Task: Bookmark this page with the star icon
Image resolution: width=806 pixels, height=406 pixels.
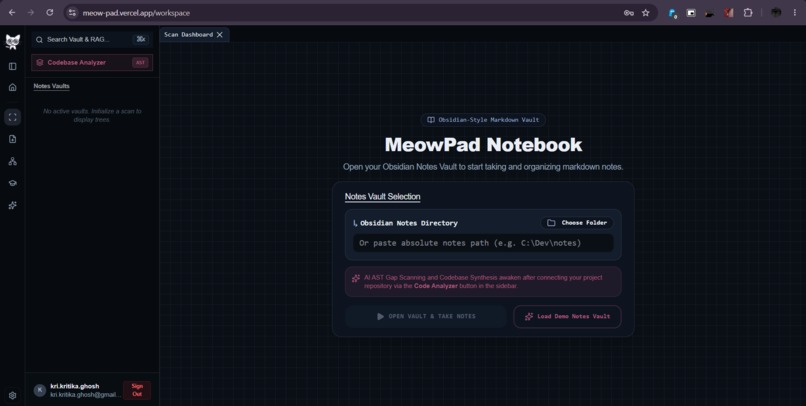Action: pyautogui.click(x=646, y=13)
